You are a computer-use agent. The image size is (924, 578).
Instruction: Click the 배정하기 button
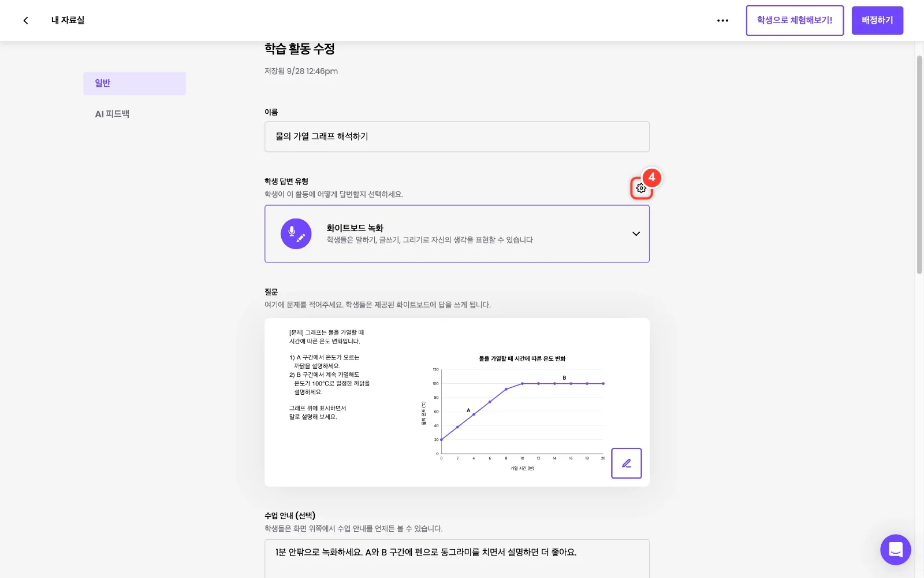877,20
